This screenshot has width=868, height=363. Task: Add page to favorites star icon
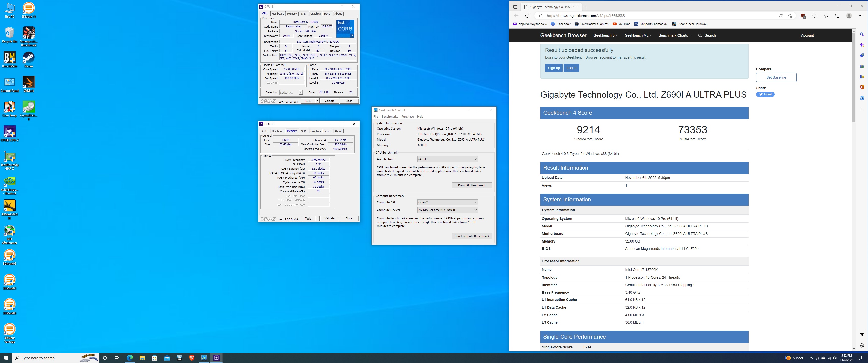[790, 15]
